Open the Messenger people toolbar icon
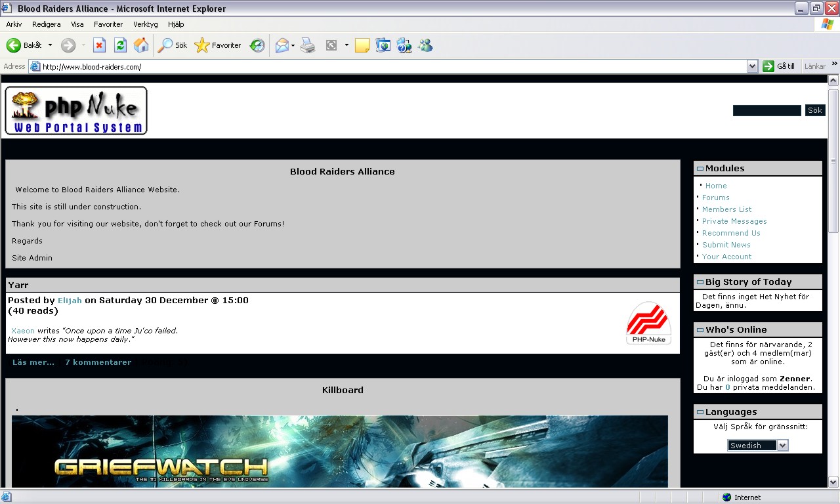The height and width of the screenshot is (504, 840). pyautogui.click(x=425, y=45)
